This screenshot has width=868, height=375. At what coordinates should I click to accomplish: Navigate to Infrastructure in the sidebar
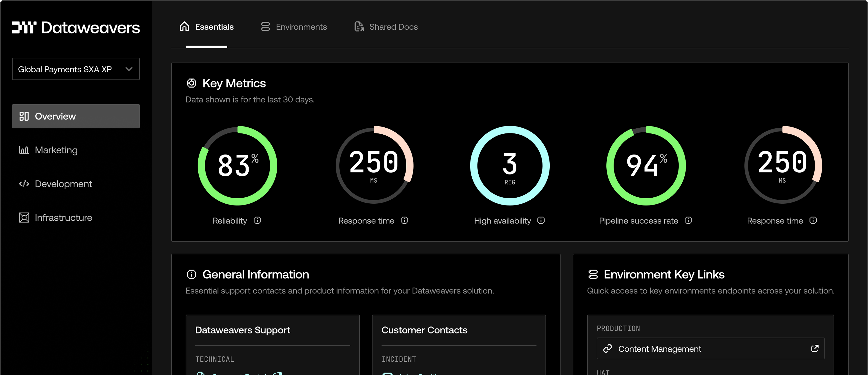tap(63, 218)
